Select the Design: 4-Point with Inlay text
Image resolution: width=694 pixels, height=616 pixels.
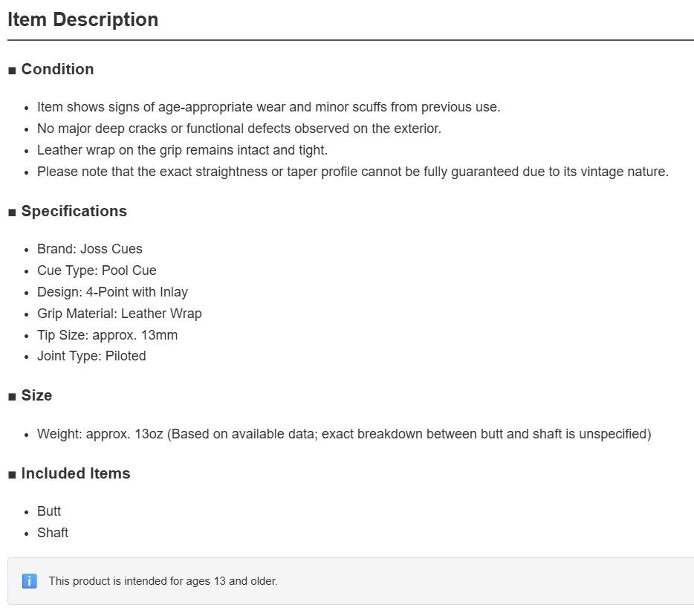[112, 292]
